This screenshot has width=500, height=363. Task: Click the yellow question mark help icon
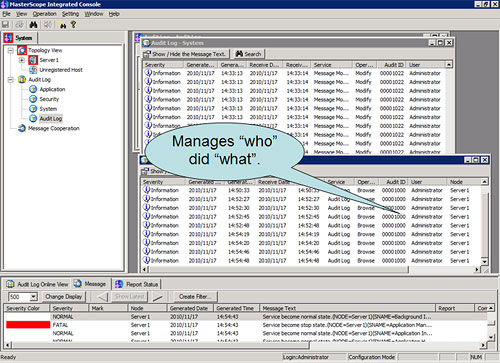click(x=73, y=24)
